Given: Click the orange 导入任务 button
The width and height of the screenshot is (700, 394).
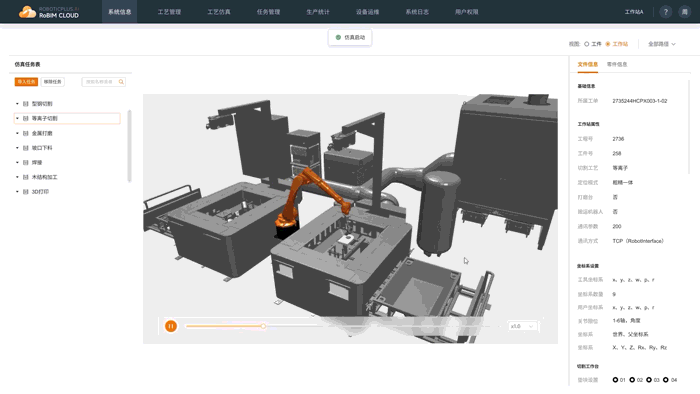Looking at the screenshot, I should 26,82.
